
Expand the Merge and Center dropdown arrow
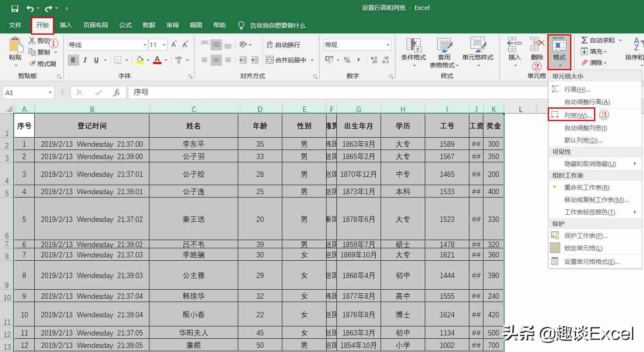click(x=312, y=60)
